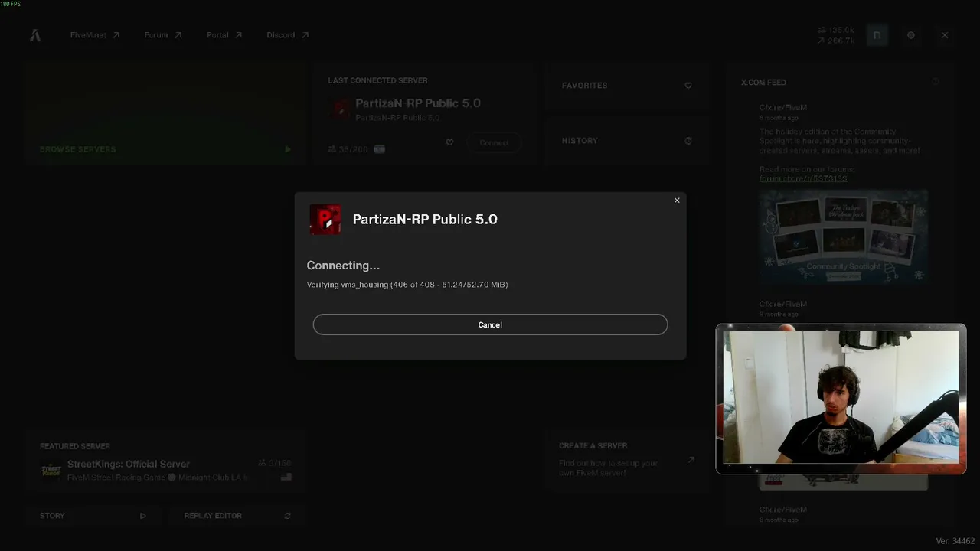Click the Verifying vms_housing progress text
980x551 pixels.
[x=407, y=285]
